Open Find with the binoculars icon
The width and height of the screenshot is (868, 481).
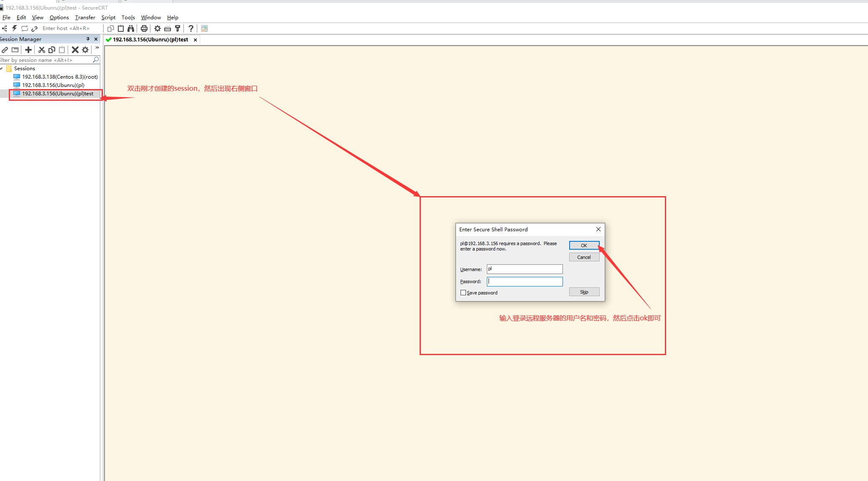click(x=131, y=28)
